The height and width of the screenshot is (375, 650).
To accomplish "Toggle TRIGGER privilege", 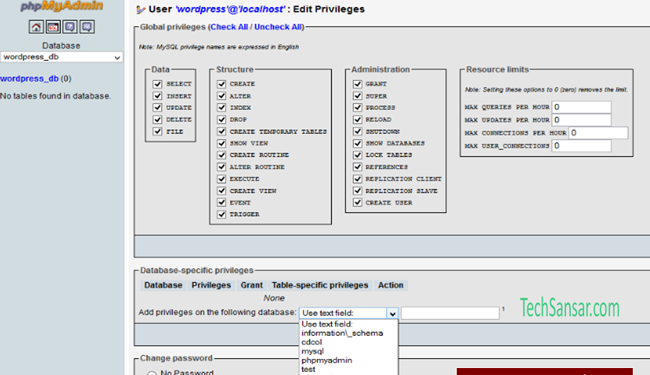I will (222, 214).
